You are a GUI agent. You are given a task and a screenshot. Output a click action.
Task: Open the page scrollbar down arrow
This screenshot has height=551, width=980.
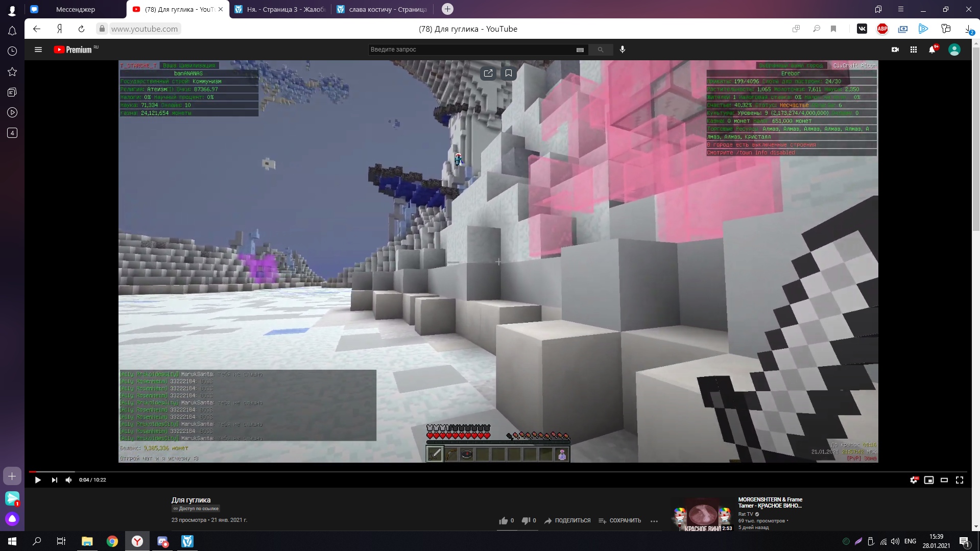point(976,526)
